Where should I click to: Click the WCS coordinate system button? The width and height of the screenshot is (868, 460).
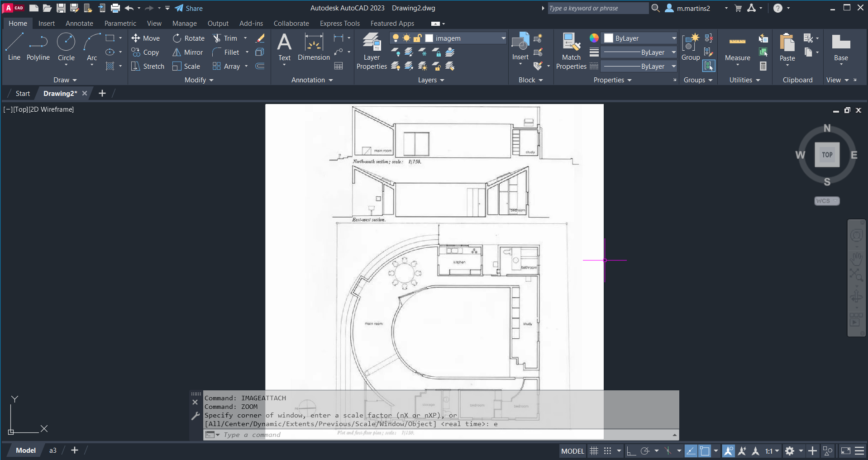click(x=827, y=201)
